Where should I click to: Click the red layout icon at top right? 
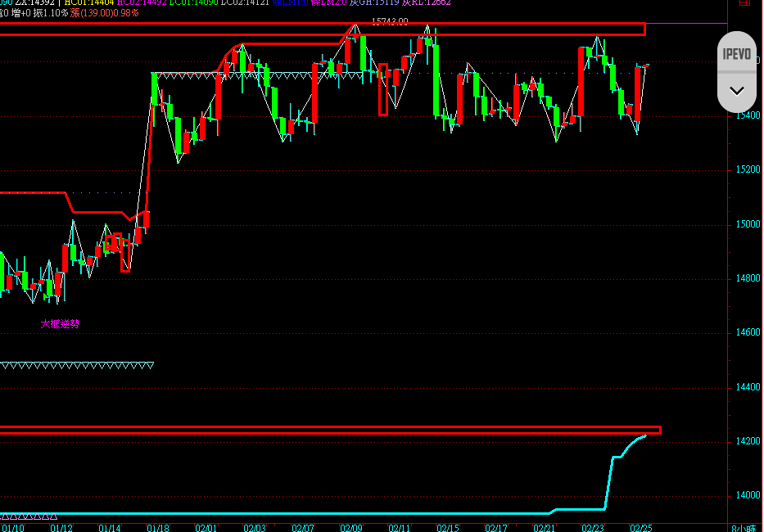(x=745, y=2)
